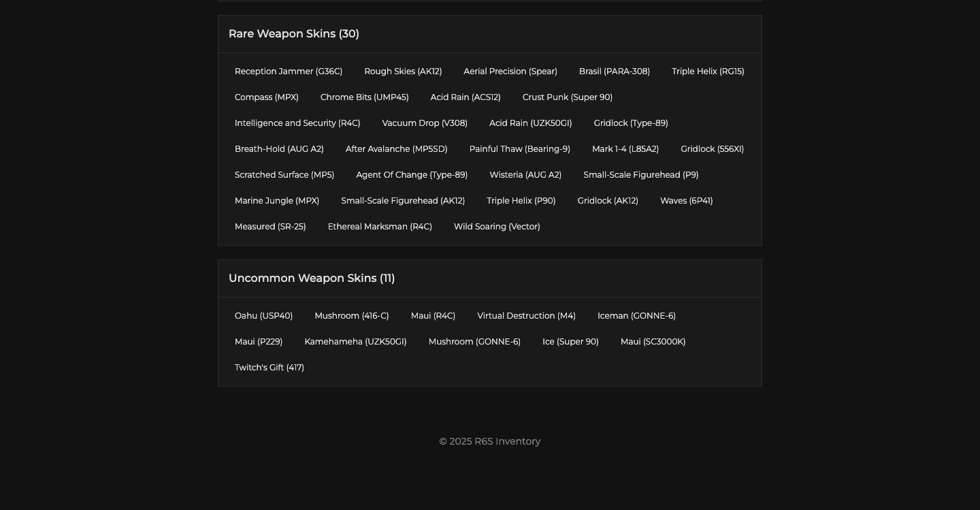The height and width of the screenshot is (510, 980).
Task: Choose the Brasil (PARA-308) skin tag
Action: [615, 71]
